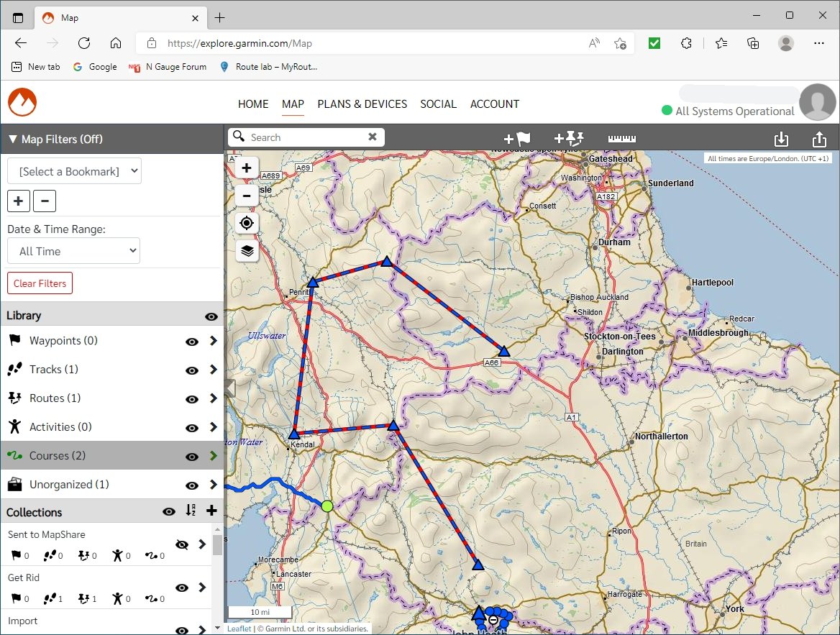Center map on my location

(247, 223)
